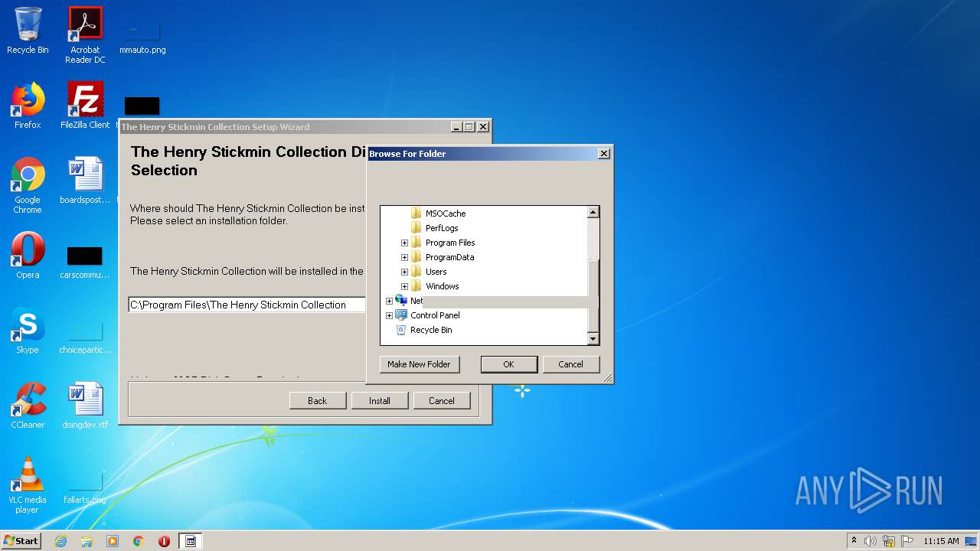The image size is (980, 551).
Task: Select the MSOCache folder
Action: 446,214
